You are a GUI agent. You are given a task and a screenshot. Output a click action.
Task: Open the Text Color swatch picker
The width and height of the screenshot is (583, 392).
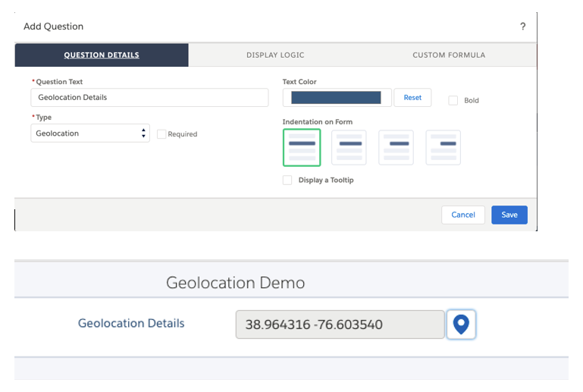337,98
